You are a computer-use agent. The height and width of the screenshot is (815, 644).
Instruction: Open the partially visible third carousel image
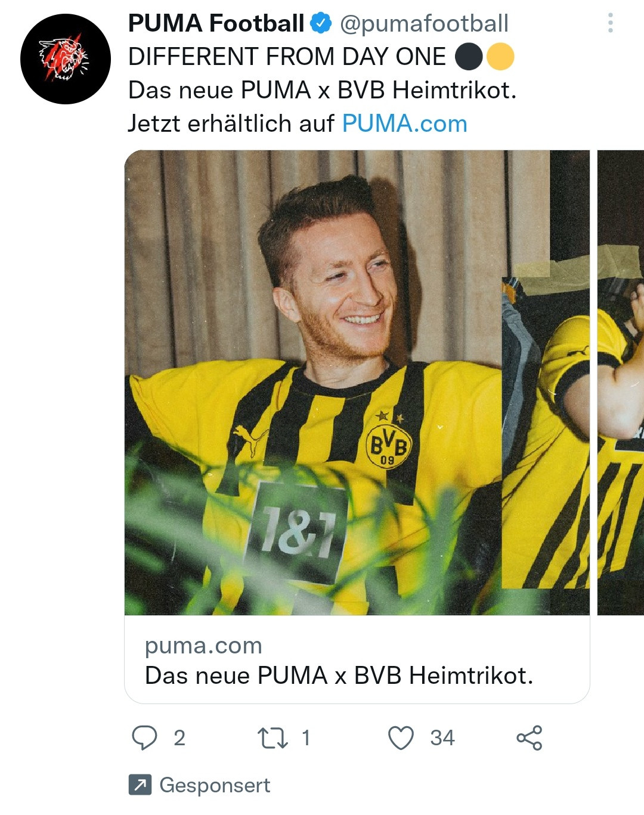point(621,382)
